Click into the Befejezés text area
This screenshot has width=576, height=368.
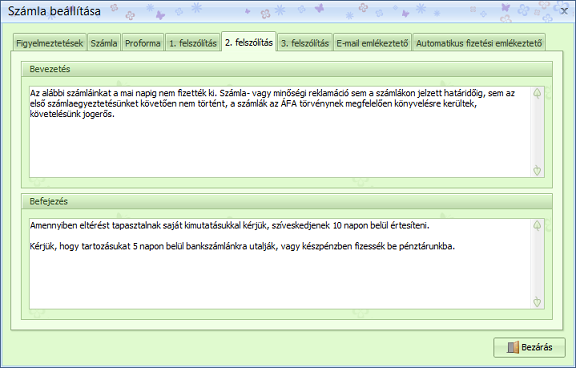click(x=280, y=264)
